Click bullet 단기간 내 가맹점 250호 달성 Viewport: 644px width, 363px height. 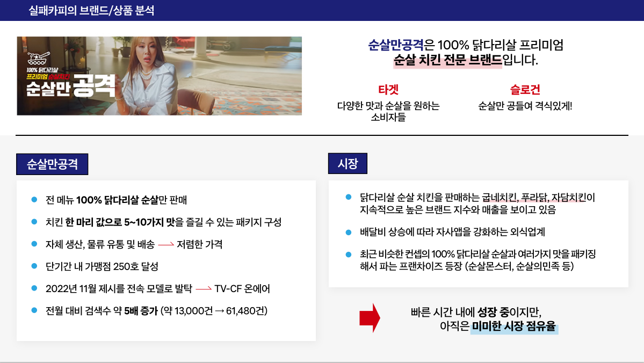click(102, 266)
